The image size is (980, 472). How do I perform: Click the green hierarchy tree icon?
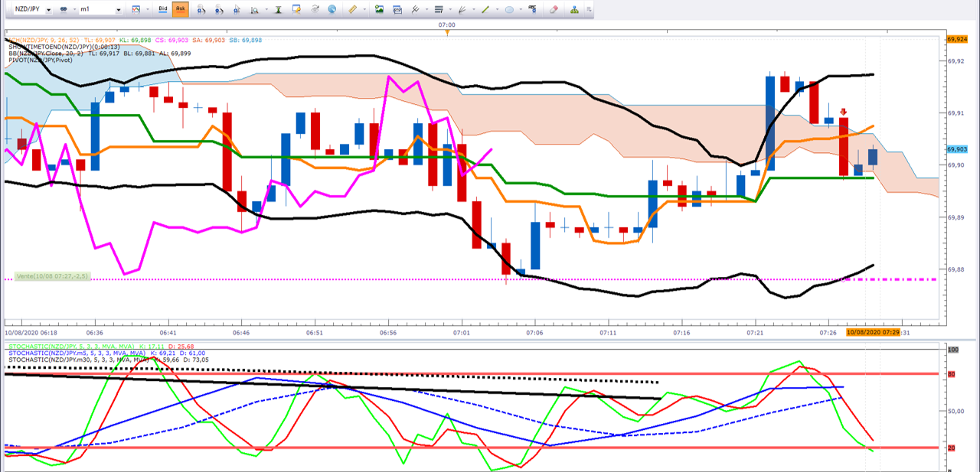(x=575, y=9)
